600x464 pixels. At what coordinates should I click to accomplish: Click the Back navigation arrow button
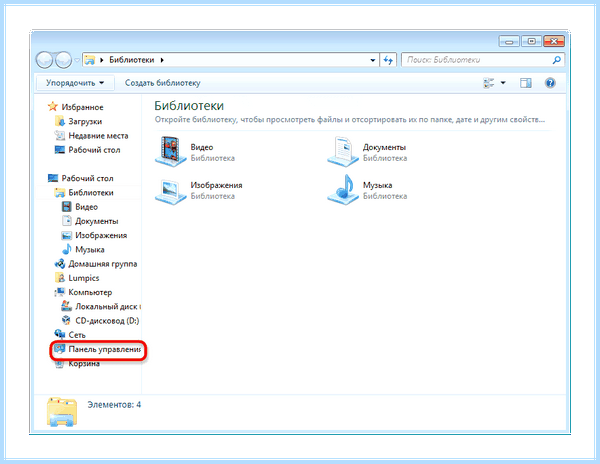tap(45, 60)
